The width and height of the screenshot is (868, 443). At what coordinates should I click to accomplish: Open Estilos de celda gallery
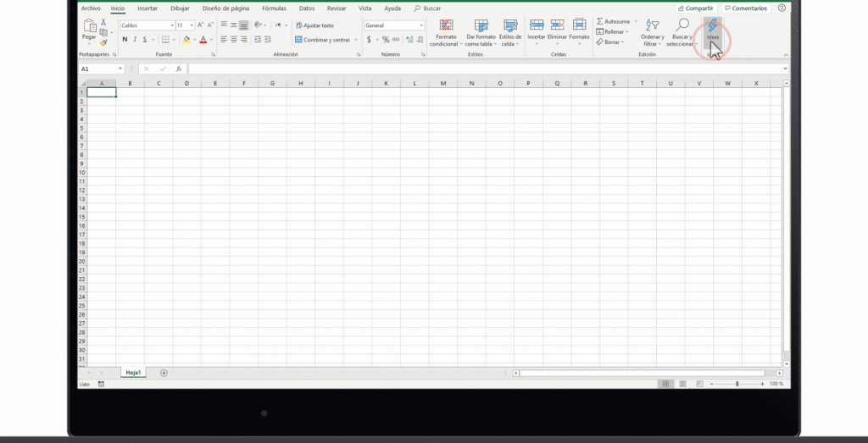pyautogui.click(x=509, y=33)
